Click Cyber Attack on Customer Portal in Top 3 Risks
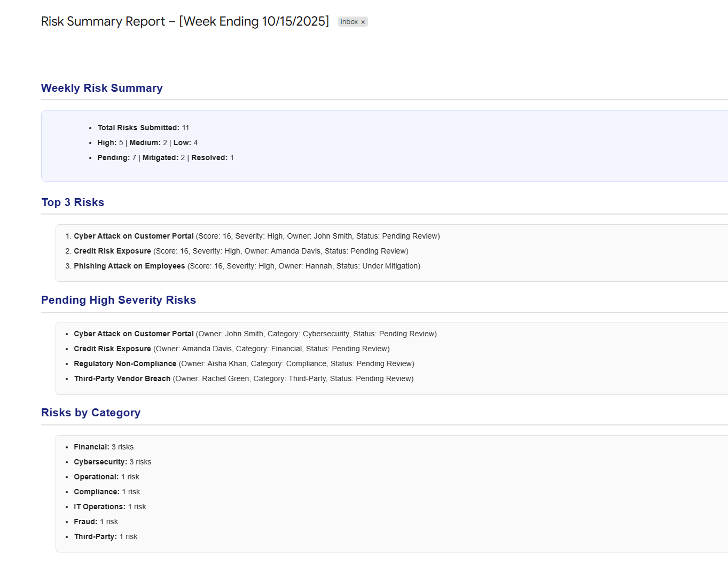728x561 pixels. click(134, 236)
